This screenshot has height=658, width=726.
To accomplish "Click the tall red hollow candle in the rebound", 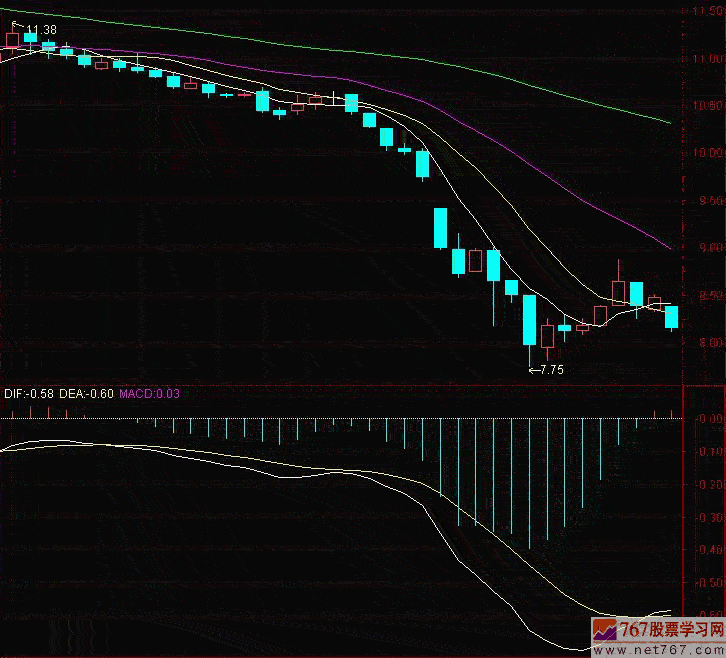I will click(619, 291).
